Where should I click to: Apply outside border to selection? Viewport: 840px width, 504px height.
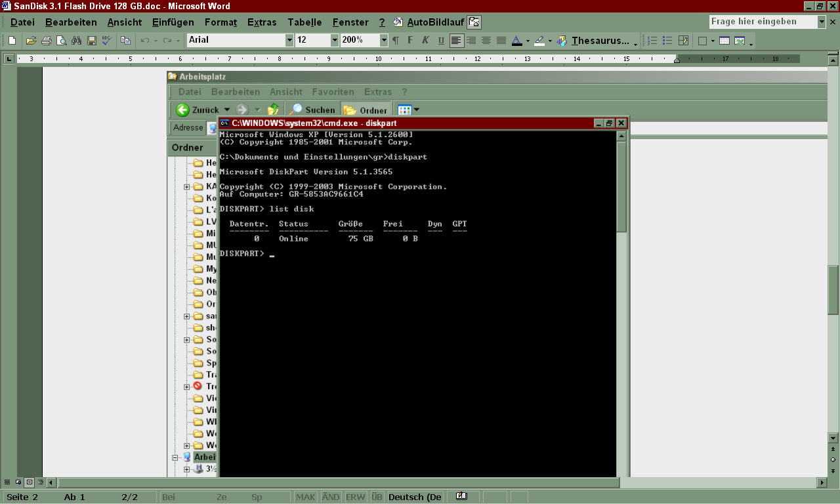tap(702, 41)
